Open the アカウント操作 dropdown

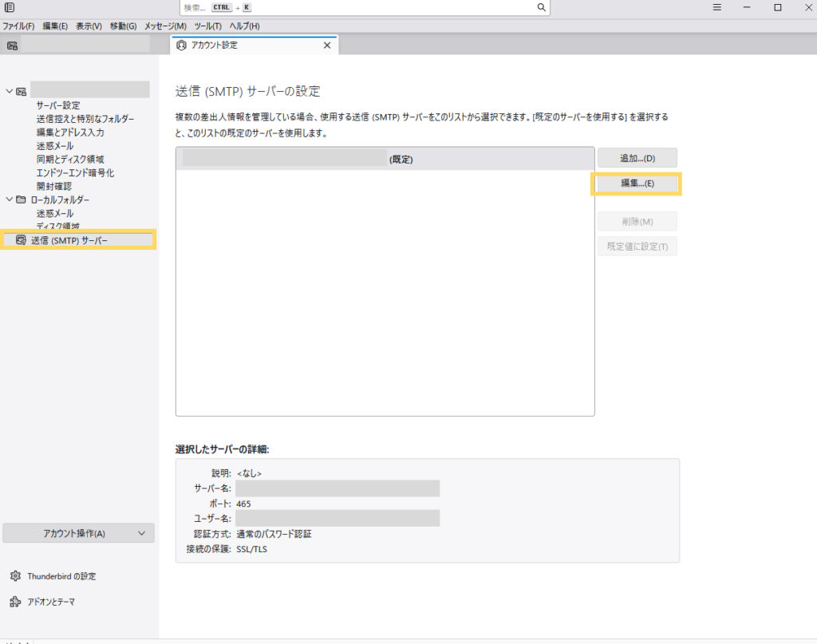click(78, 533)
